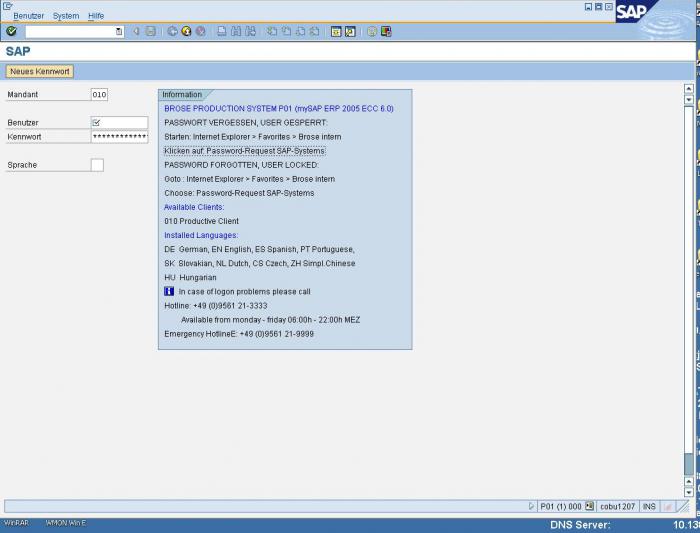Open the system info selector beside P01
Viewport: 700px width, 533px height.
589,506
